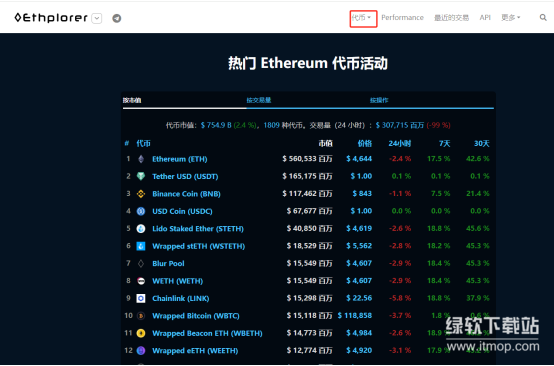
Task: Click USD Coin market cap $ 67,677 百万
Action: (310, 211)
